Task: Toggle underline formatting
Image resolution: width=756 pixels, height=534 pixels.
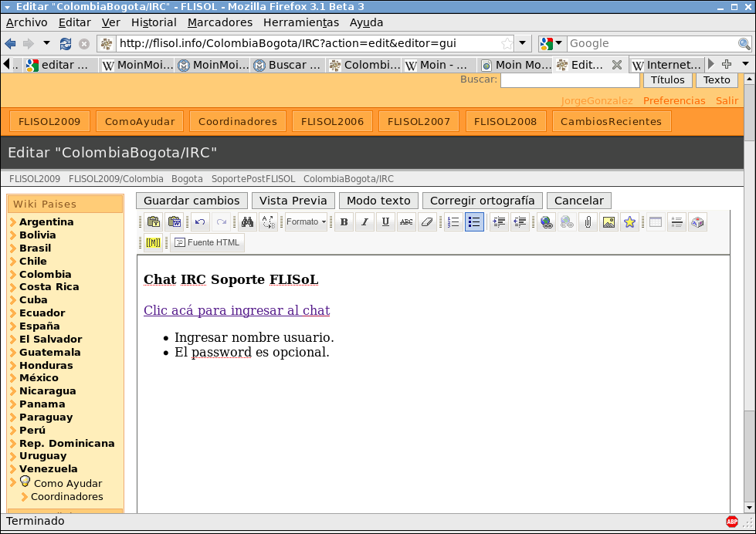Action: (x=385, y=222)
